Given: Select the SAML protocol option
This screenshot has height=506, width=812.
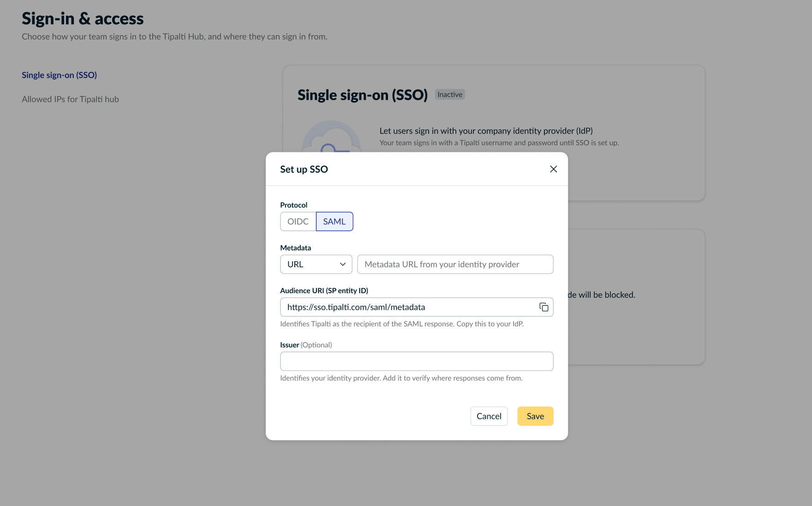Looking at the screenshot, I should [334, 222].
